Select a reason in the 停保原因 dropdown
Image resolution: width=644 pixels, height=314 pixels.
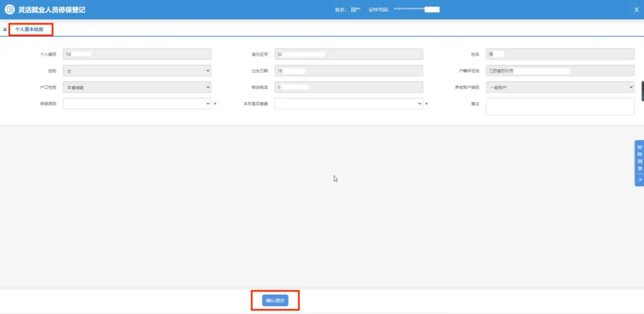click(x=137, y=104)
